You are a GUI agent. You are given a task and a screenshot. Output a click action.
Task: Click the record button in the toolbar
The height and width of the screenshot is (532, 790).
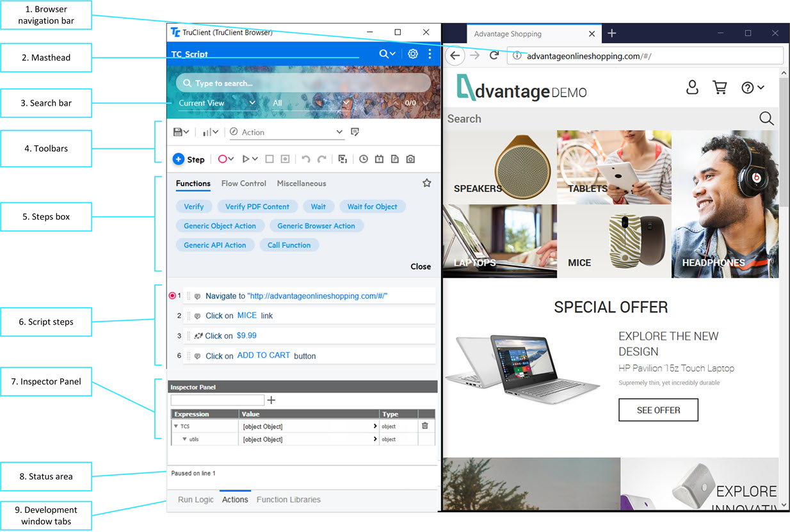[x=223, y=159]
